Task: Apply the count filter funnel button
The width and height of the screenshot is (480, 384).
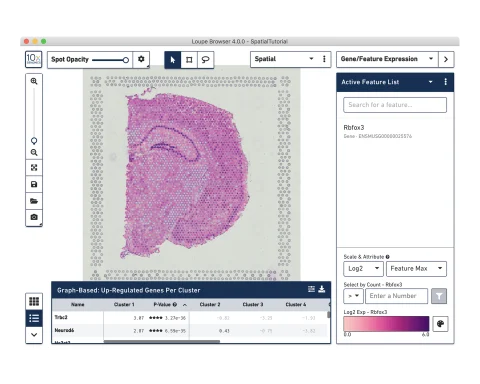Action: click(x=439, y=296)
